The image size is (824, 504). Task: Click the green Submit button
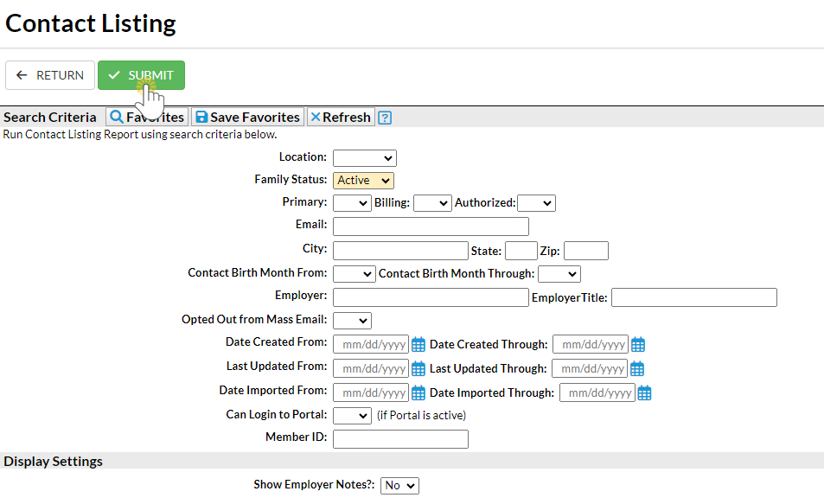point(141,75)
